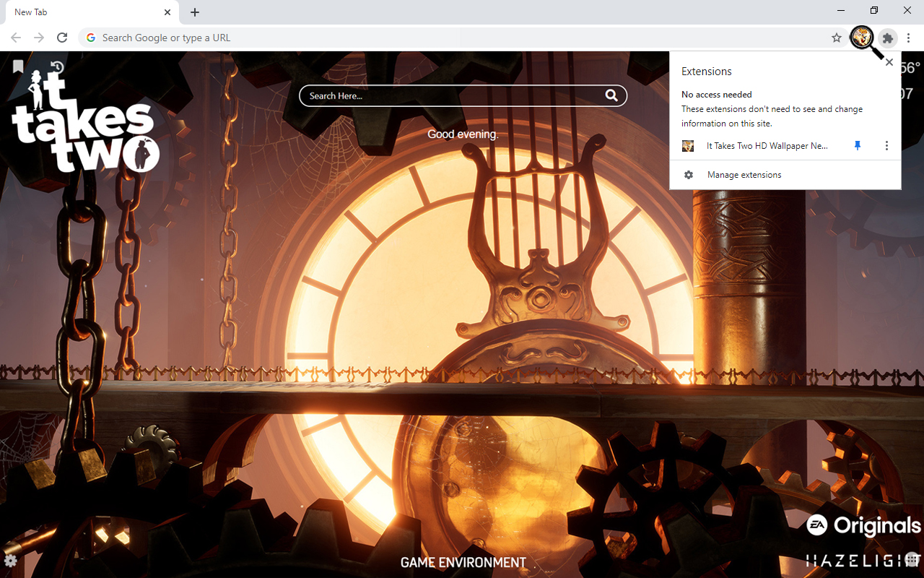The width and height of the screenshot is (924, 578).
Task: Click the browser forward arrow
Action: [x=39, y=38]
